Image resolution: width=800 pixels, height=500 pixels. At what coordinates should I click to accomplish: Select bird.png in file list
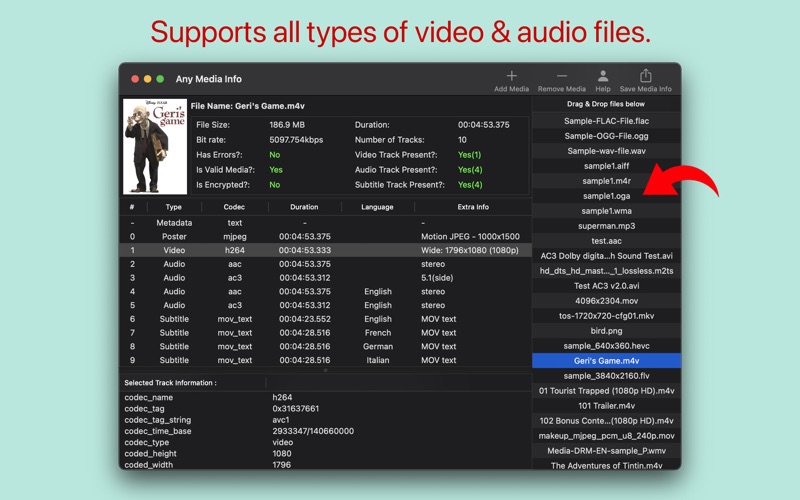pyautogui.click(x=606, y=331)
